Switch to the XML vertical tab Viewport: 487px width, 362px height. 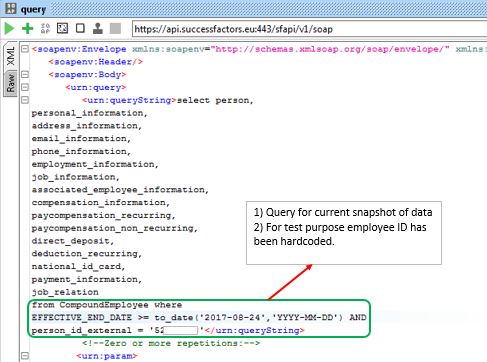11,56
